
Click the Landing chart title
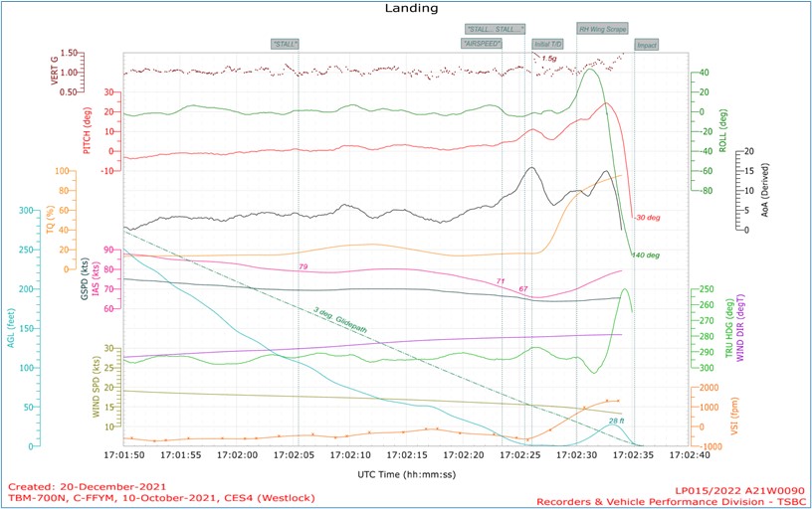[x=406, y=8]
